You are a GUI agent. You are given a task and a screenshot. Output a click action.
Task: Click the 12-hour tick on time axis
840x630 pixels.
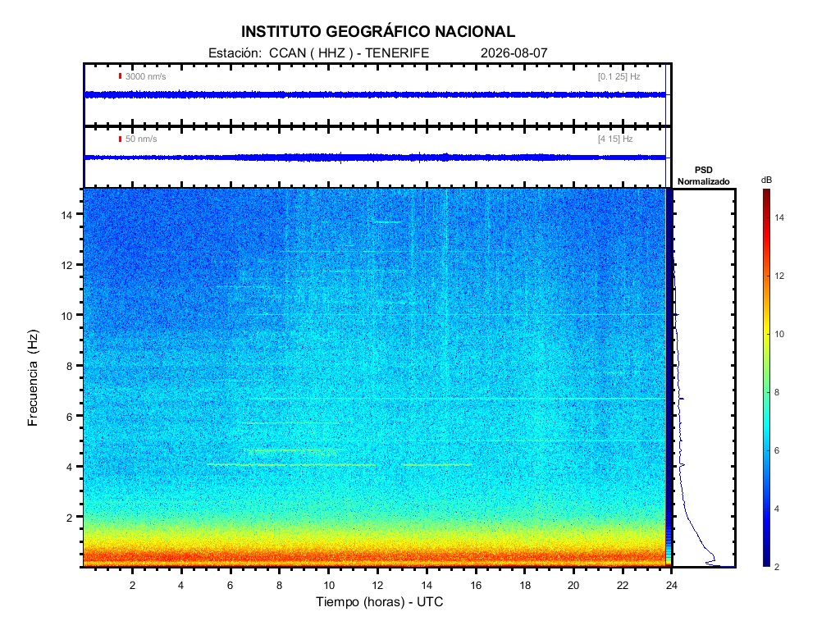point(377,585)
